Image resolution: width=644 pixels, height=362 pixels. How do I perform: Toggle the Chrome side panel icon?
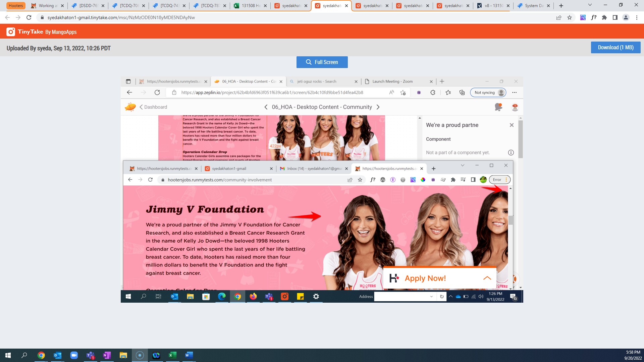[x=615, y=17]
